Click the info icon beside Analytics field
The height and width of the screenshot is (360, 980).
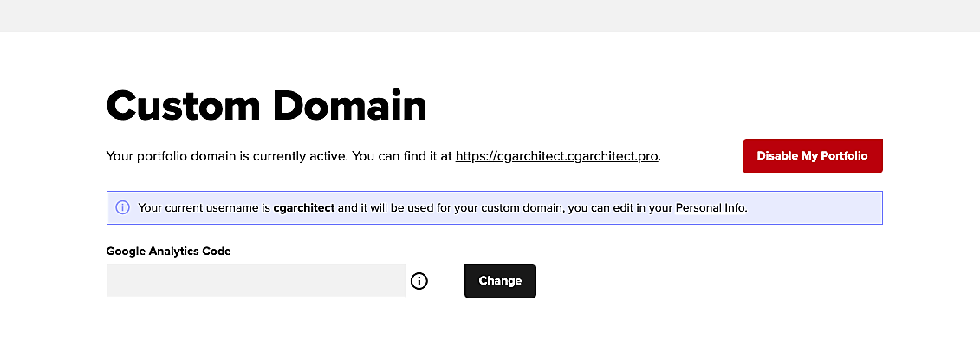[x=419, y=281]
